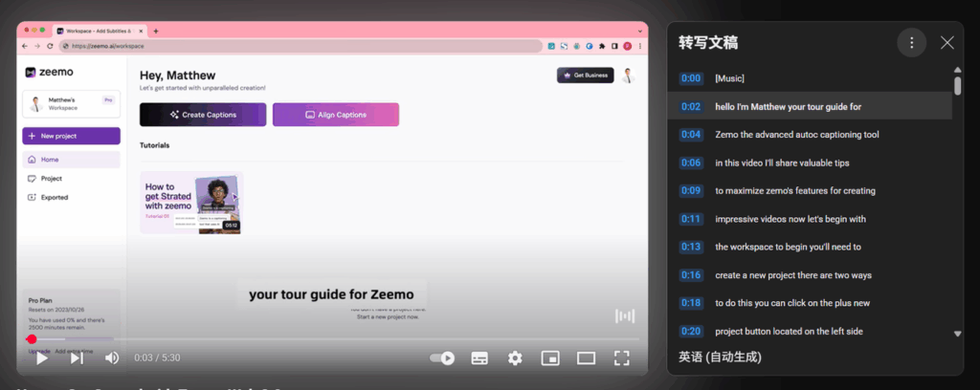Open the transcript language selector 英语 (自动生成)
Screen dimensions: 980x390
click(x=721, y=357)
